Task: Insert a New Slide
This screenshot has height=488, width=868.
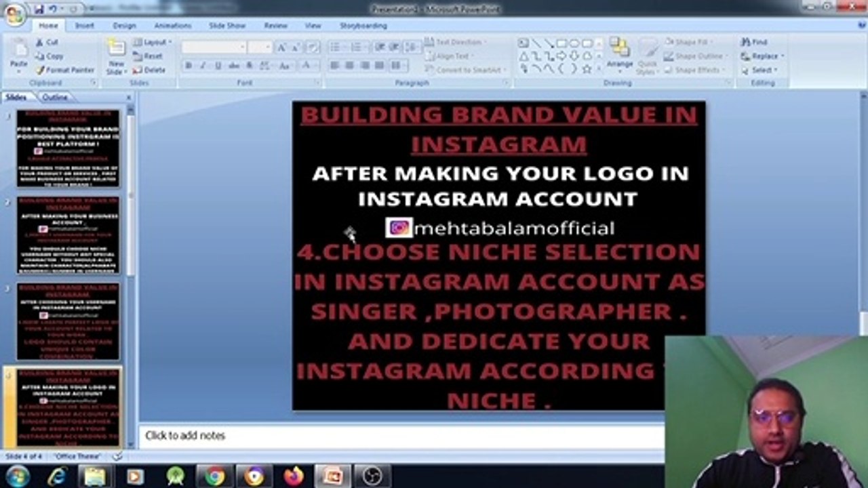Action: (116, 56)
